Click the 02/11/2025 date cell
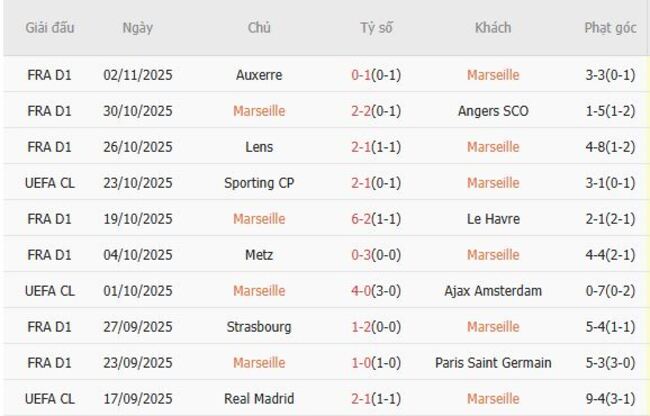 pos(137,75)
